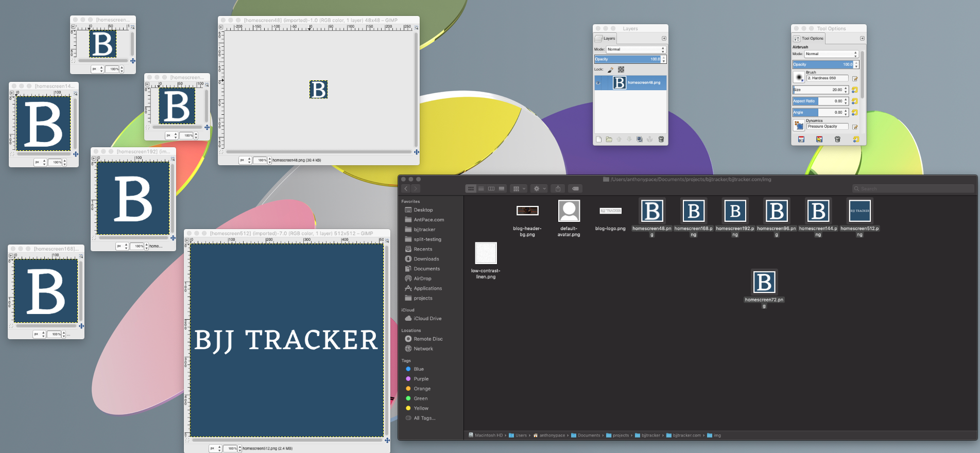
Task: Select the default-avatar.png file
Action: [x=569, y=211]
